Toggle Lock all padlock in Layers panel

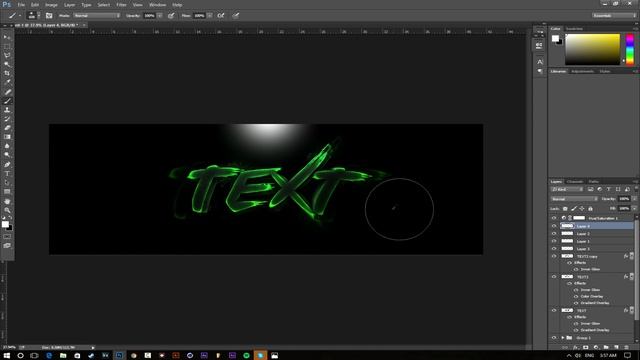click(590, 209)
